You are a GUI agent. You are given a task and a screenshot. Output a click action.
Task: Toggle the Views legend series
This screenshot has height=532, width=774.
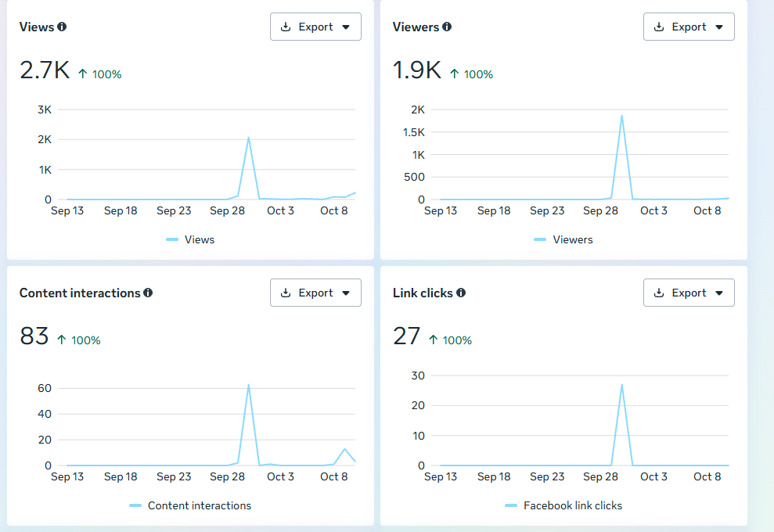190,239
